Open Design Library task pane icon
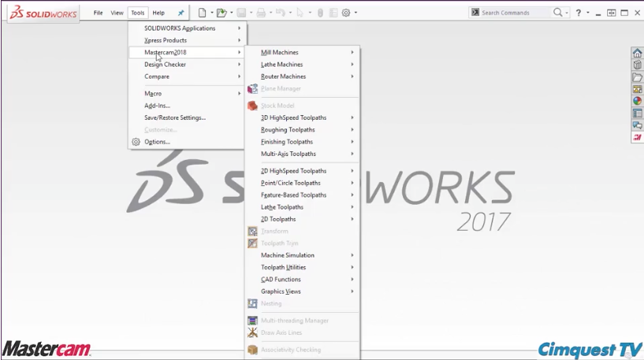Viewport: 644px width, 360px height. tap(637, 65)
